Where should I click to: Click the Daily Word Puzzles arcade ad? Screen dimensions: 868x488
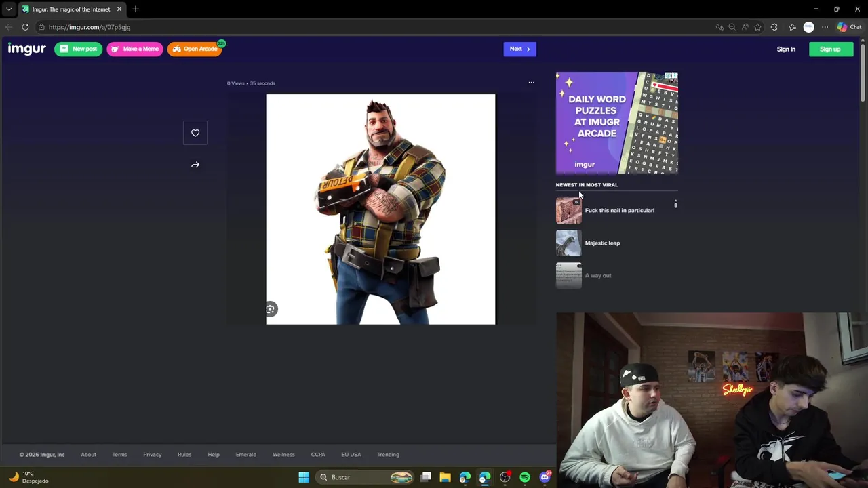click(x=617, y=123)
